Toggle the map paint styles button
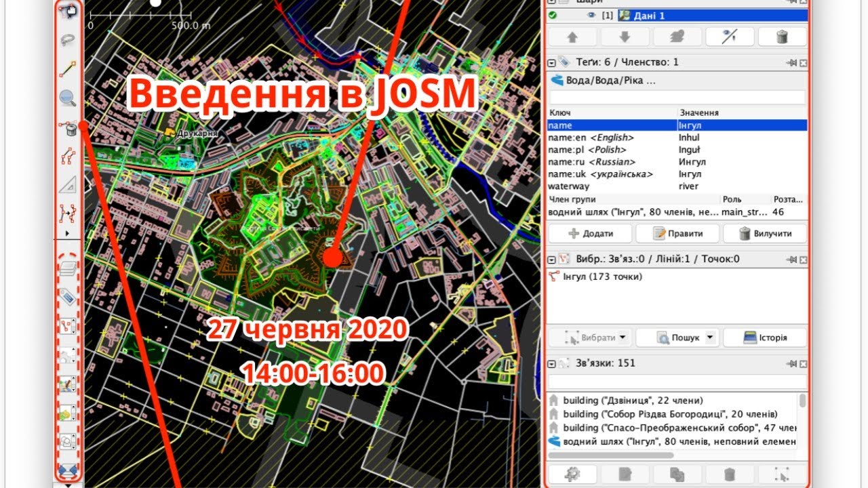868x488 pixels. (66, 384)
